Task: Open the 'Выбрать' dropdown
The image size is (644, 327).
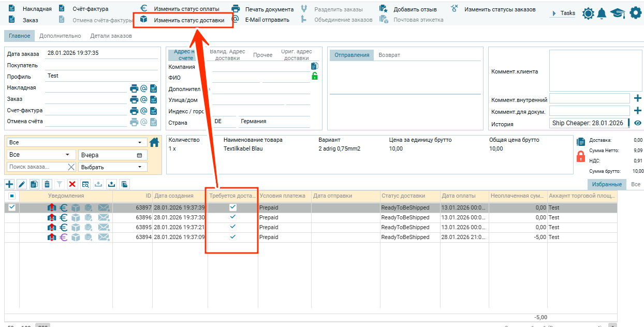Action: 112,167
